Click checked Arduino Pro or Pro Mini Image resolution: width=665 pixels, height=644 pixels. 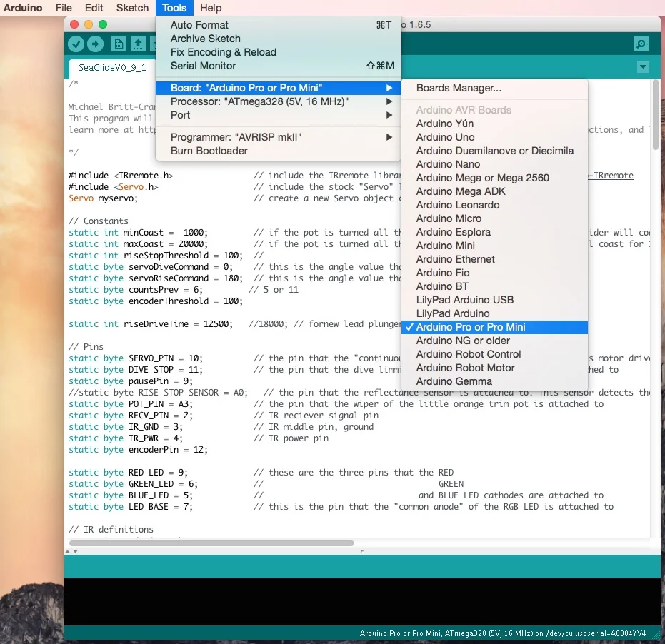pos(494,327)
